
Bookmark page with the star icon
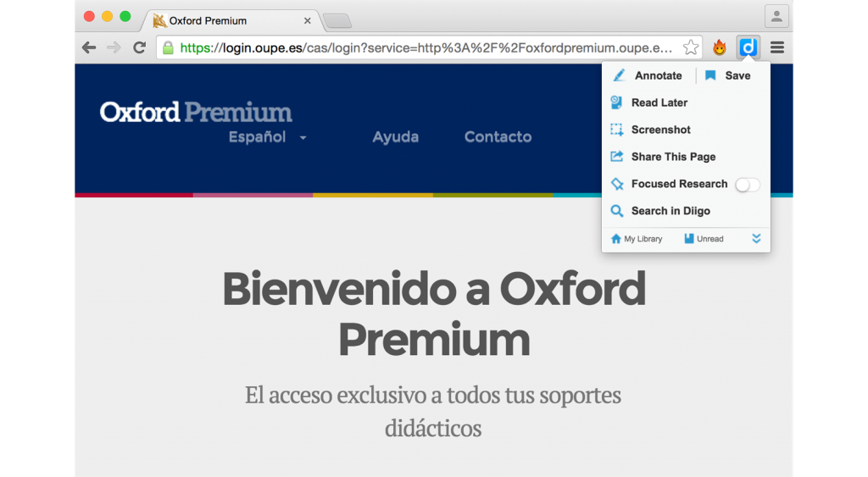tap(691, 47)
